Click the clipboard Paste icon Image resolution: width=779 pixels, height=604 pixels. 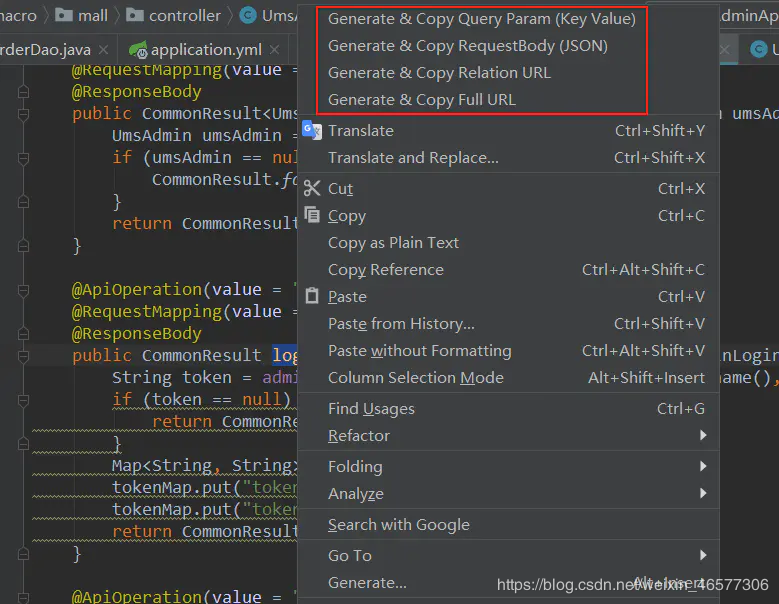pos(312,296)
